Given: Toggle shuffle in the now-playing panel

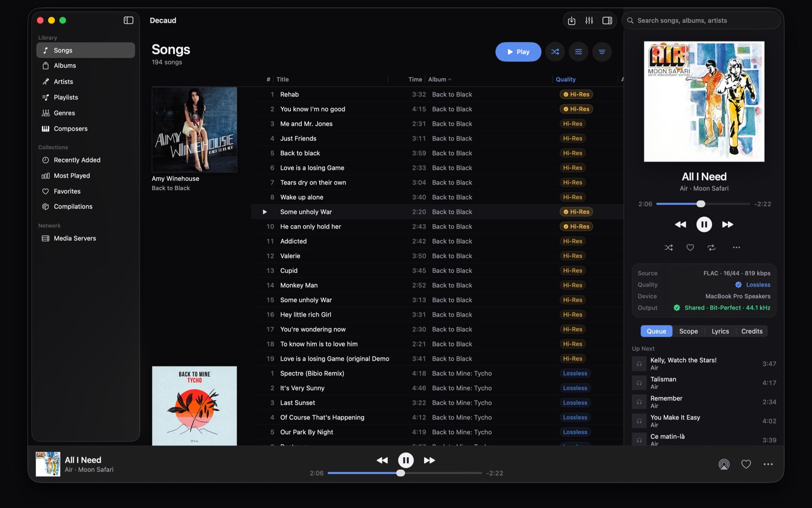Looking at the screenshot, I should (x=669, y=247).
